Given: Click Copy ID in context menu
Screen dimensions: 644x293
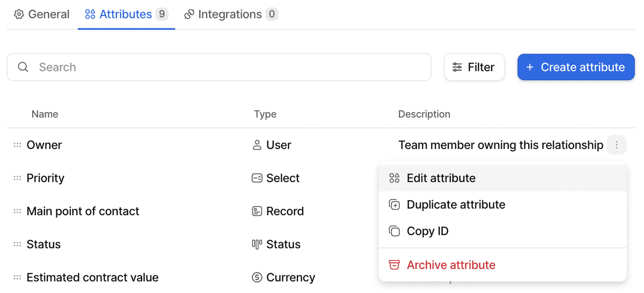Looking at the screenshot, I should [x=427, y=231].
